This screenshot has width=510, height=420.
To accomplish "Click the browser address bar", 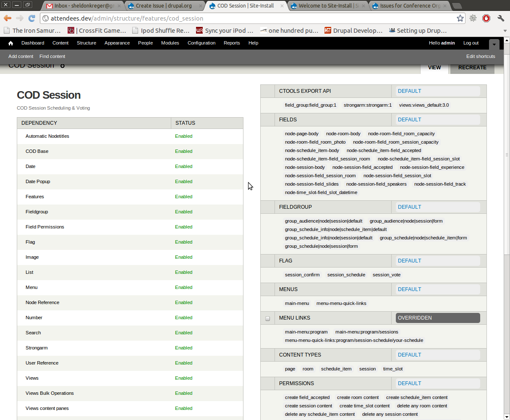I will click(252, 18).
